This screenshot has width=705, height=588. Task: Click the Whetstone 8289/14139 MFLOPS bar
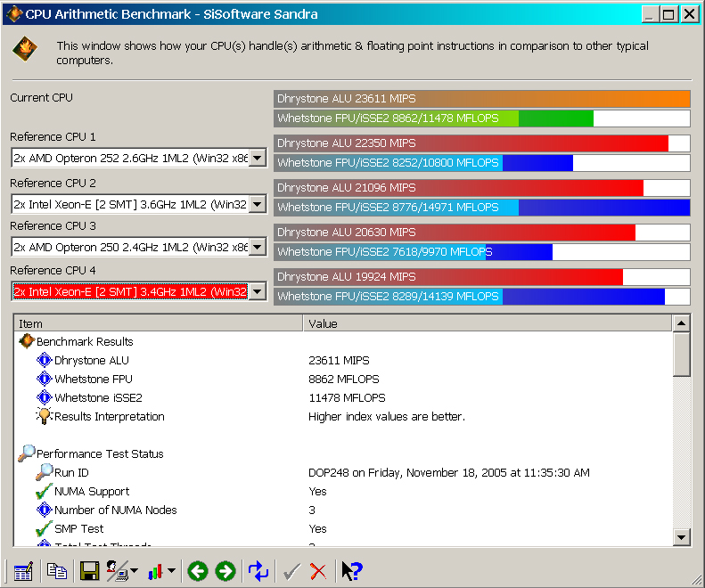coord(482,297)
